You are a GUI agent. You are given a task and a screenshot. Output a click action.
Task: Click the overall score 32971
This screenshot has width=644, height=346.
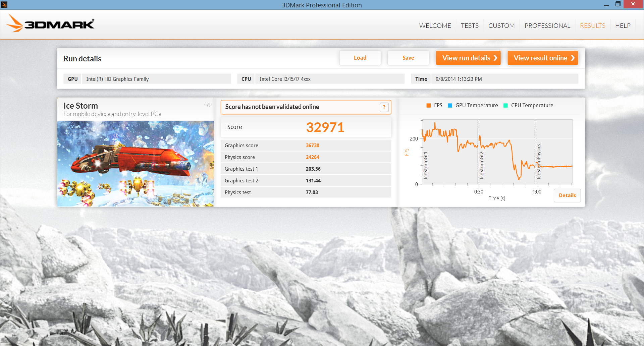325,127
